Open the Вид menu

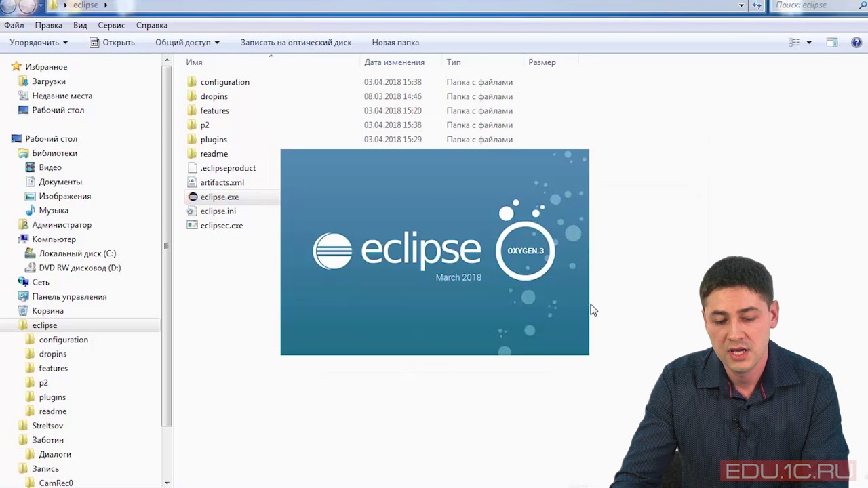[80, 25]
